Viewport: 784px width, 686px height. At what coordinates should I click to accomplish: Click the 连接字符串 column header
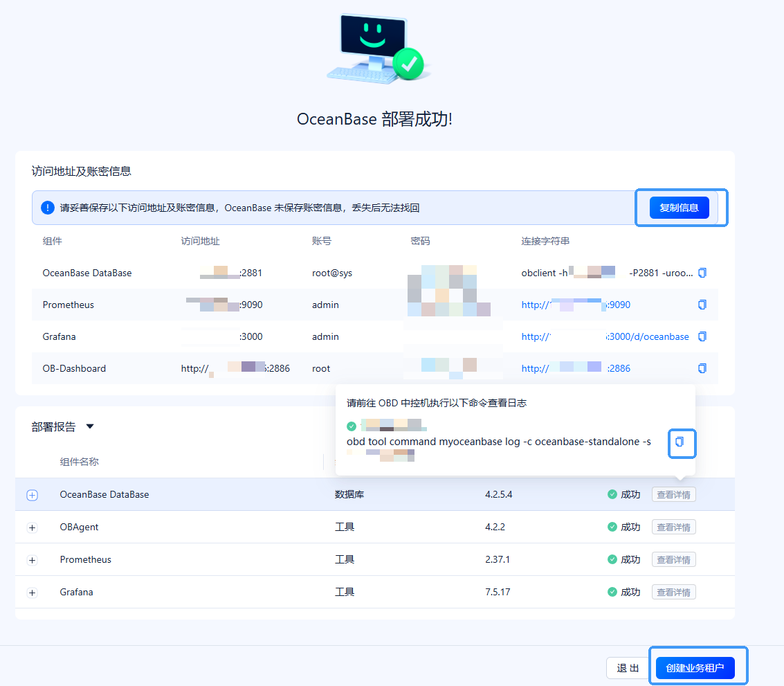pos(545,241)
